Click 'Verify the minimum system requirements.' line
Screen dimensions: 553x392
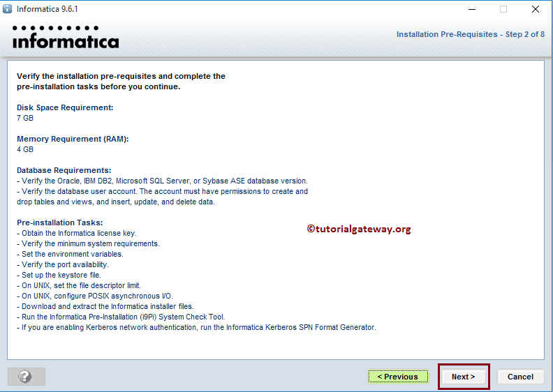(x=88, y=243)
